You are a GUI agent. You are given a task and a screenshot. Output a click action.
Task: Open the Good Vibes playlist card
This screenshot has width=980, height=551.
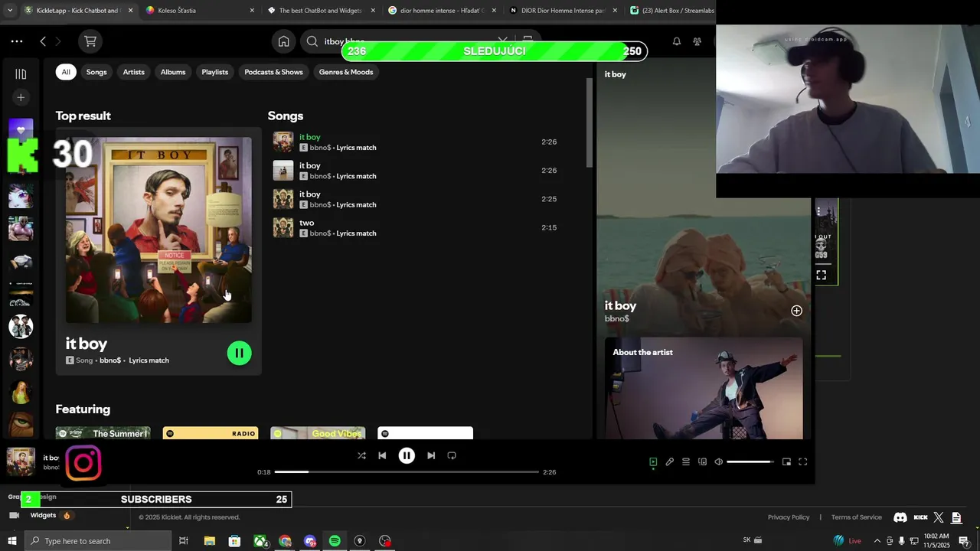pos(318,433)
